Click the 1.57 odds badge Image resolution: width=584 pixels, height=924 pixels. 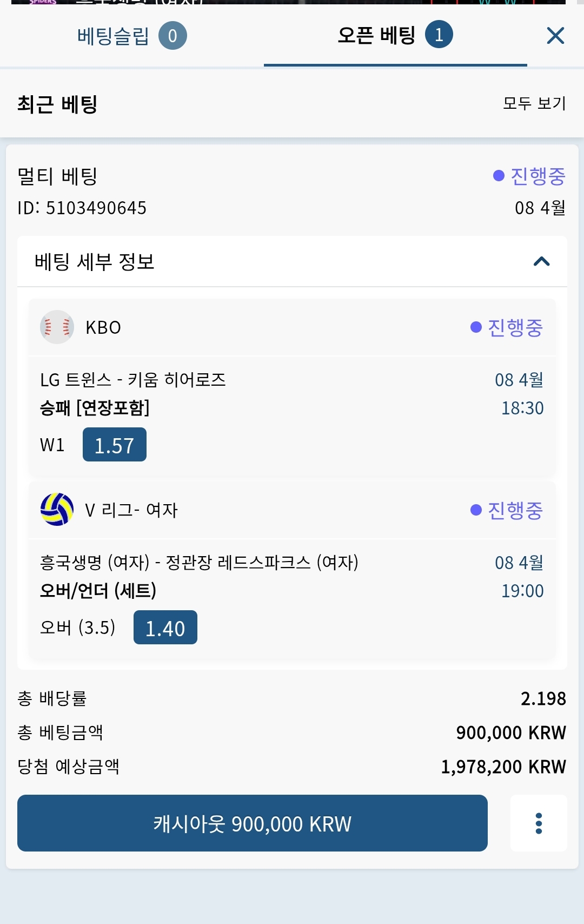click(x=115, y=445)
